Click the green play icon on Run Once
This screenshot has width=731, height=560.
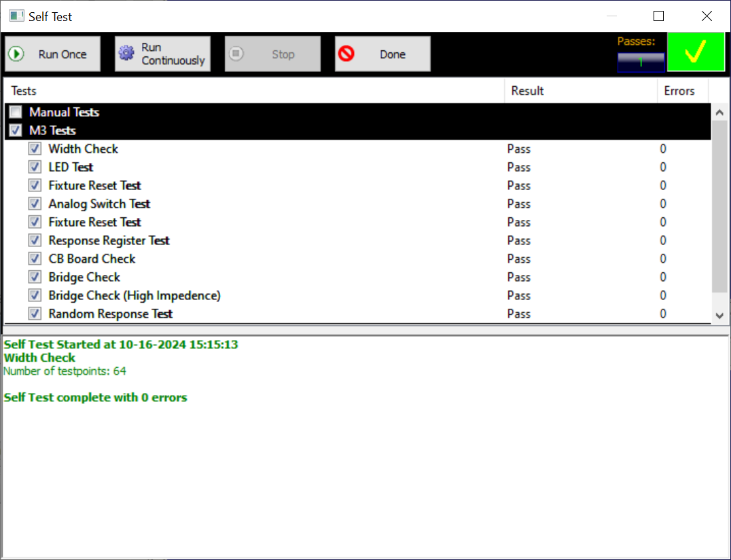[16, 54]
